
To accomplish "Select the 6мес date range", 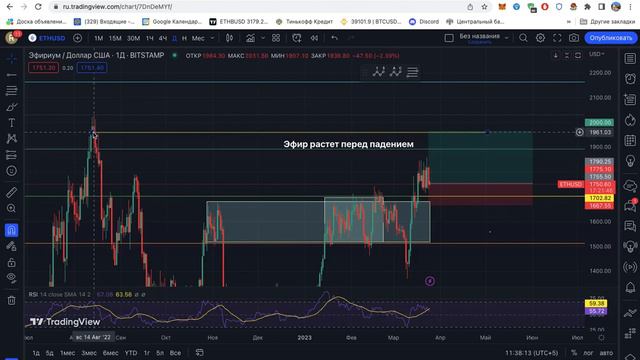I will (110, 353).
